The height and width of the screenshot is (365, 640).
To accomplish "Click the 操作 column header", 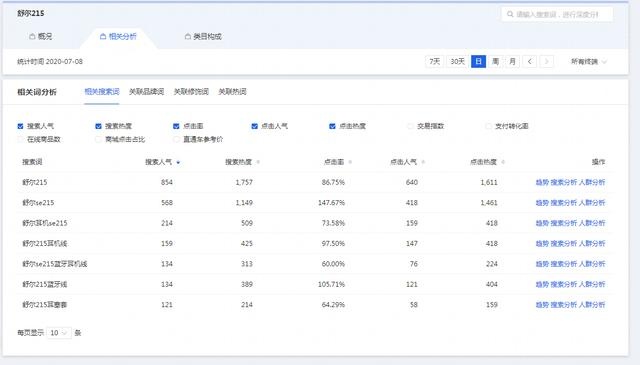I will click(598, 162).
